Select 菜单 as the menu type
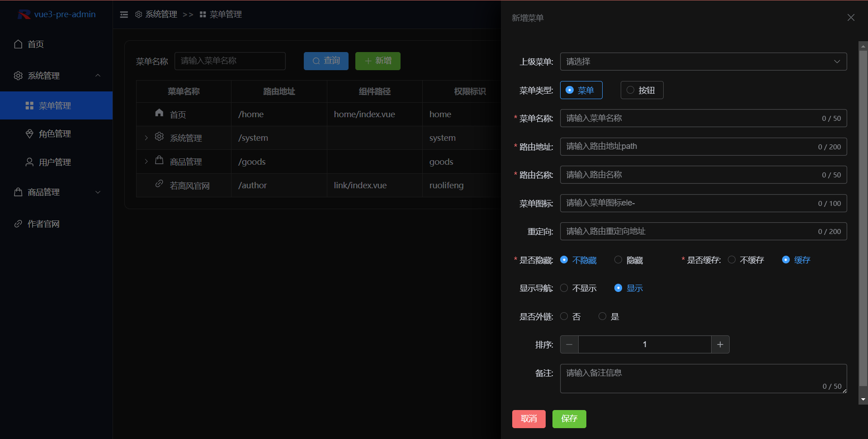The width and height of the screenshot is (868, 439). (x=581, y=90)
